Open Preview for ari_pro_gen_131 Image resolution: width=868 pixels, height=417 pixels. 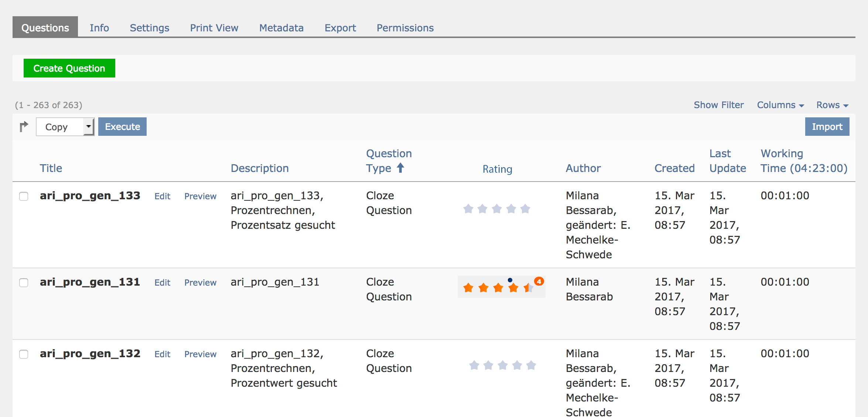[x=200, y=283]
